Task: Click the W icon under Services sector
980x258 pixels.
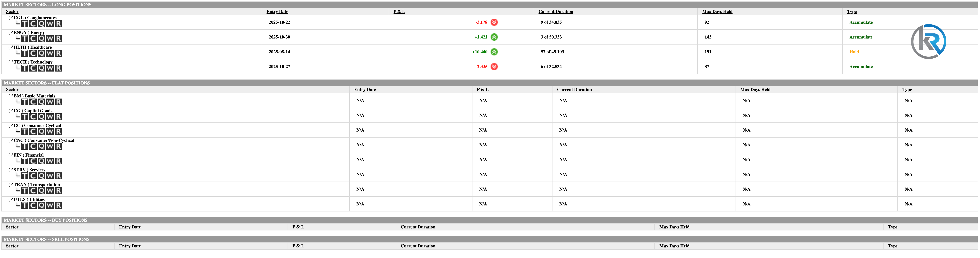Action: click(x=50, y=176)
